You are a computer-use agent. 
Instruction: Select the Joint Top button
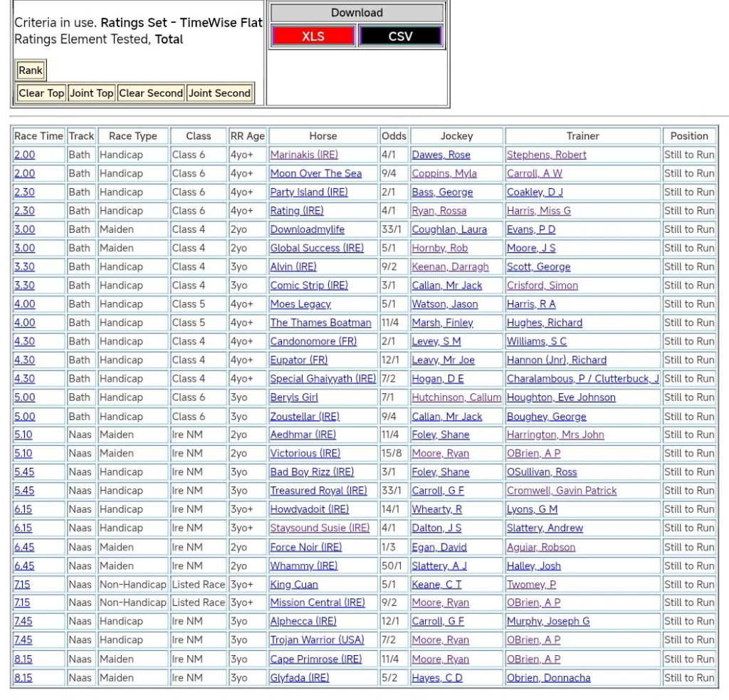91,93
